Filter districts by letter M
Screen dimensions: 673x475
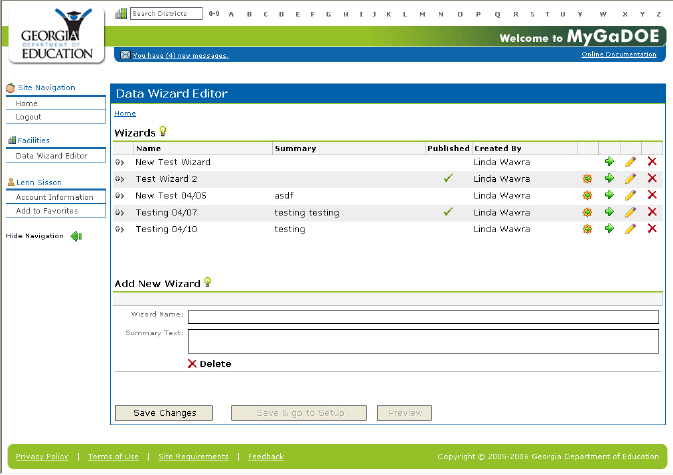tap(422, 14)
